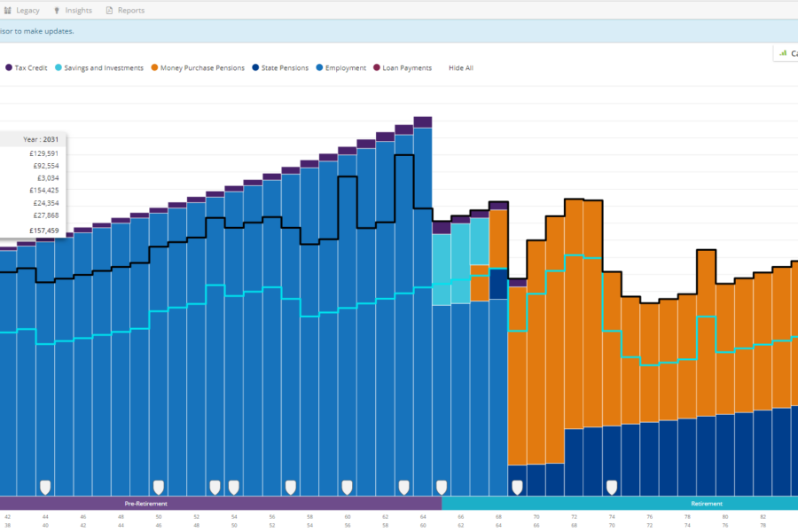Click the shield event marker at age 69
The width and height of the screenshot is (798, 532).
(517, 487)
